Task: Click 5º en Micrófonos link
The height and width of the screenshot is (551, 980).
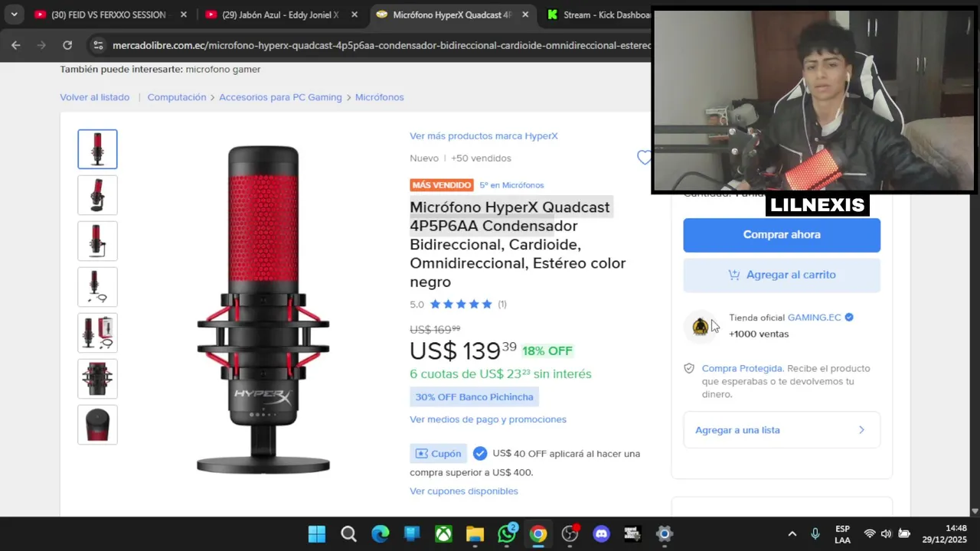Action: 511,185
